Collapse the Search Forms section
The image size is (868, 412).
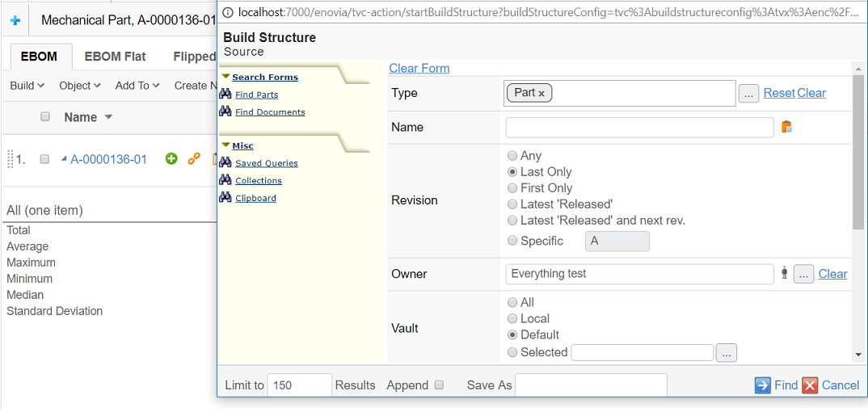tap(226, 77)
